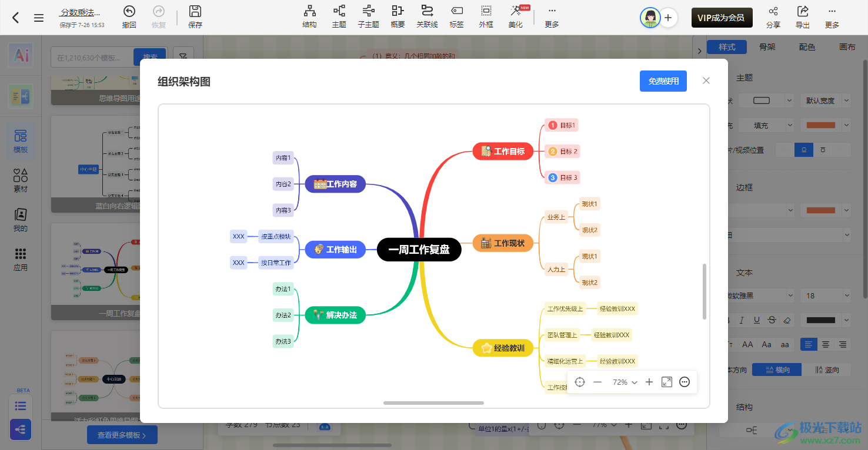Switch to the 骨架 tab
The image size is (868, 450).
tap(767, 47)
